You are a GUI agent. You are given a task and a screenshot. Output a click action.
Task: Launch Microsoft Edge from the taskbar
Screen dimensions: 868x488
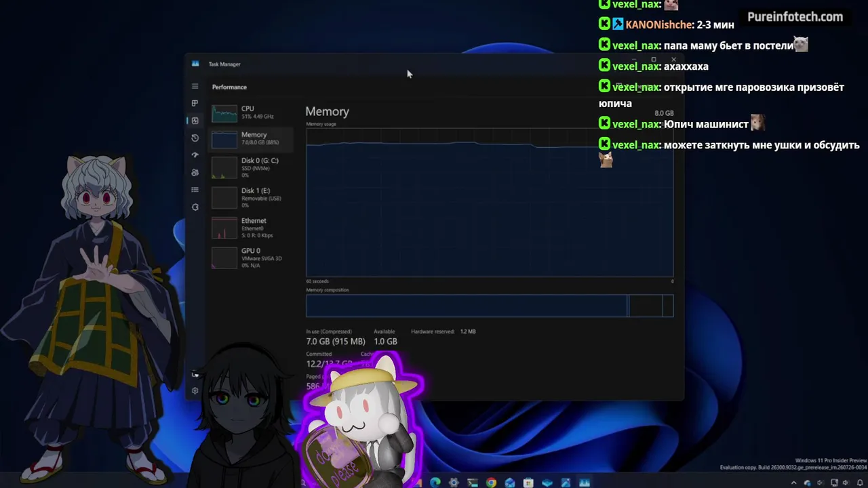tap(435, 483)
